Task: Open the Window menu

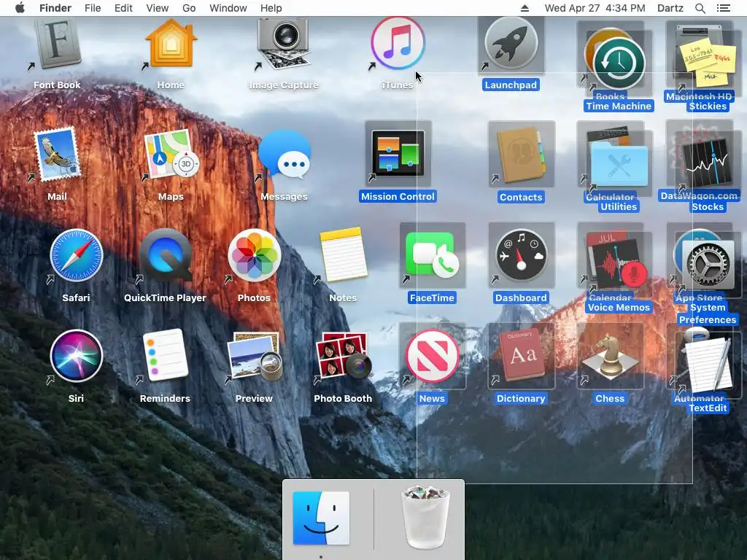Action: 228,8
